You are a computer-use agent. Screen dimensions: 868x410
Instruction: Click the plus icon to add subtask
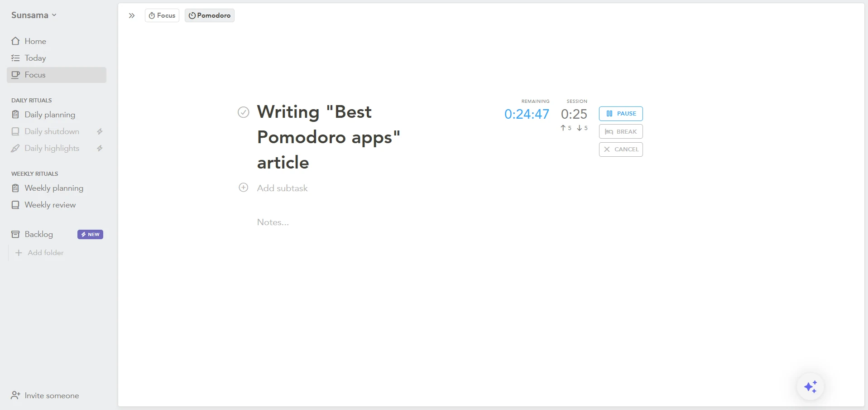point(244,188)
